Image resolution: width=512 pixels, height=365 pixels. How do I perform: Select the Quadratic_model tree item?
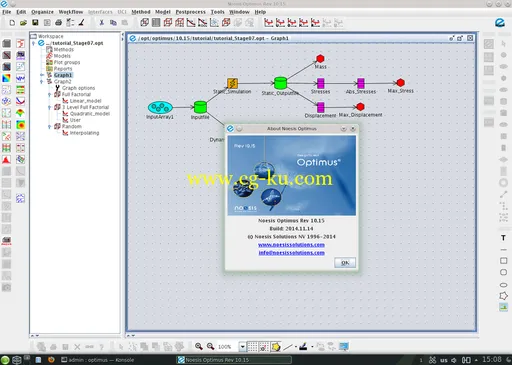pos(90,114)
